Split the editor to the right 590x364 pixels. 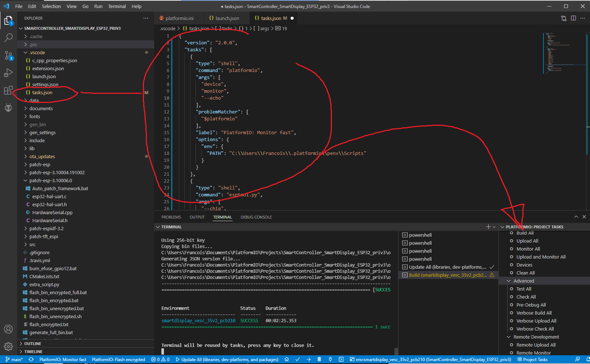click(x=573, y=18)
